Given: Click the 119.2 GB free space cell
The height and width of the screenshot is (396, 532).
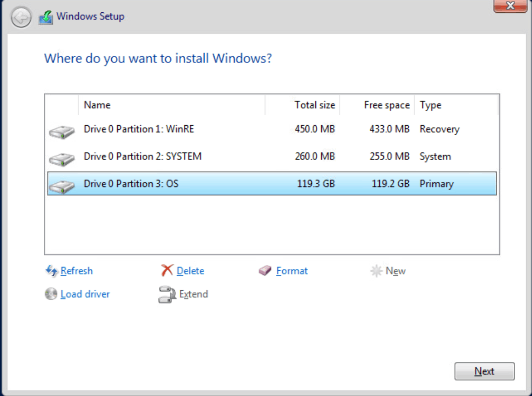Looking at the screenshot, I should (390, 184).
